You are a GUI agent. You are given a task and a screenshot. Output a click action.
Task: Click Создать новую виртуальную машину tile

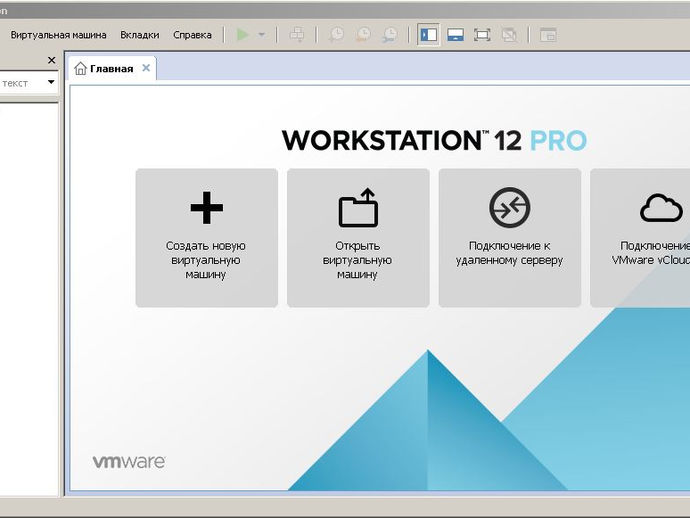207,238
